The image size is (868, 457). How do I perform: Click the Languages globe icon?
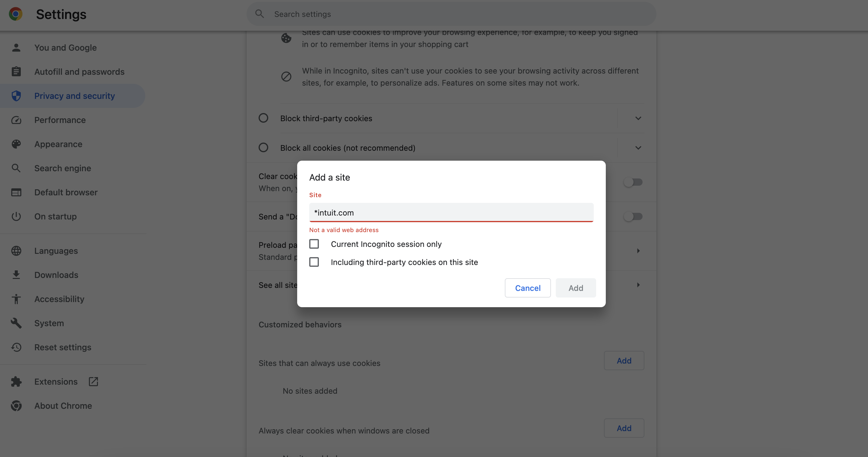point(16,251)
